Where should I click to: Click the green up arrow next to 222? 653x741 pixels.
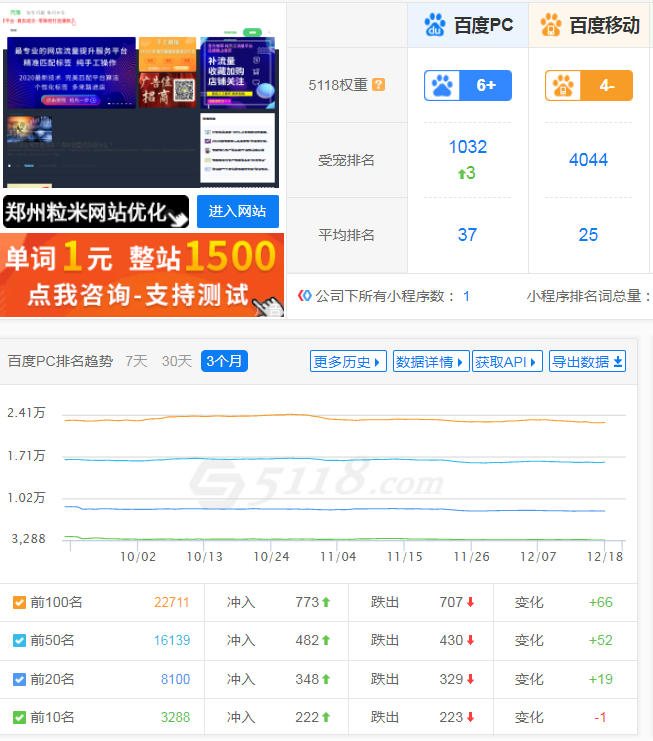click(x=326, y=717)
